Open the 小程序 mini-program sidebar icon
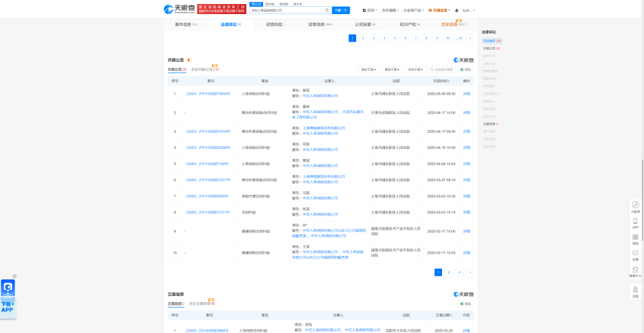The height and width of the screenshot is (333, 644). click(635, 207)
